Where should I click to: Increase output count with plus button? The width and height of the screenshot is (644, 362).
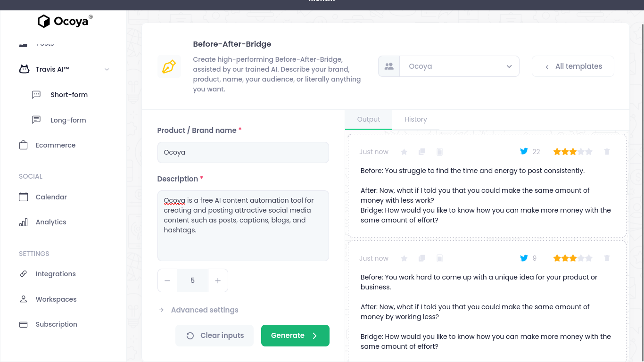coord(218,280)
